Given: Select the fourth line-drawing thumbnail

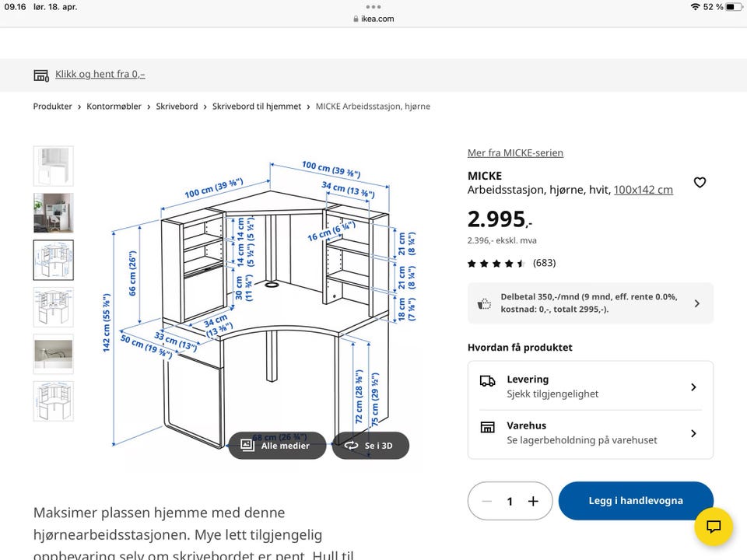Looking at the screenshot, I should tap(54, 307).
